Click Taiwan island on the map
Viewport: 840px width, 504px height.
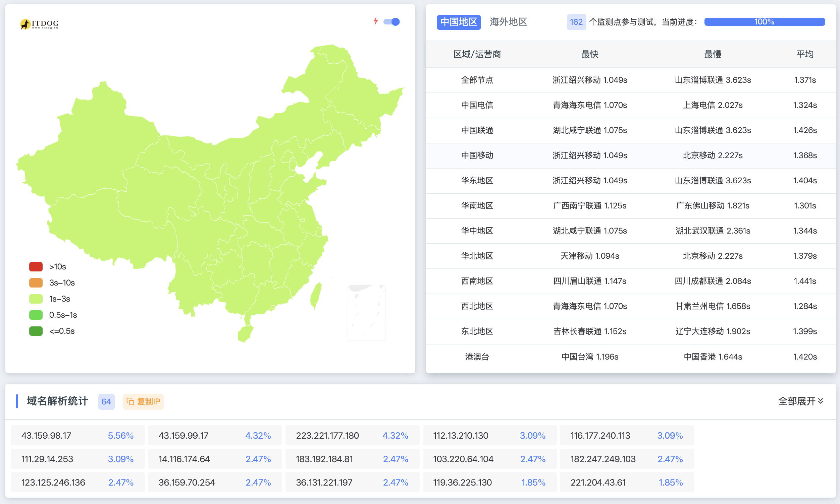(x=316, y=295)
